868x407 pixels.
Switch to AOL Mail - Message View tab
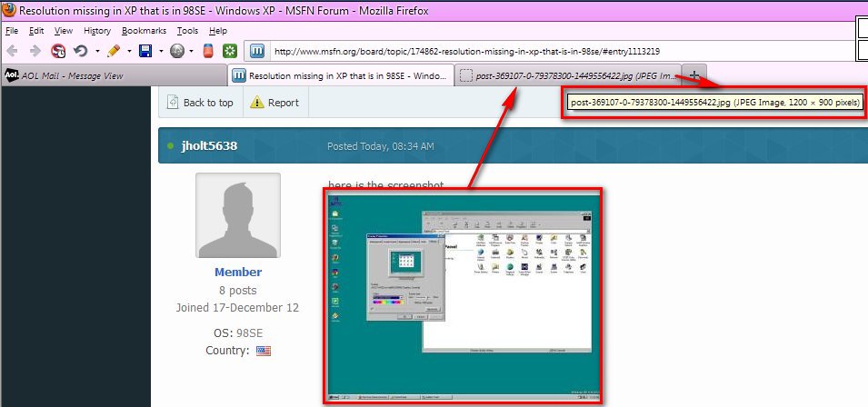click(x=114, y=75)
